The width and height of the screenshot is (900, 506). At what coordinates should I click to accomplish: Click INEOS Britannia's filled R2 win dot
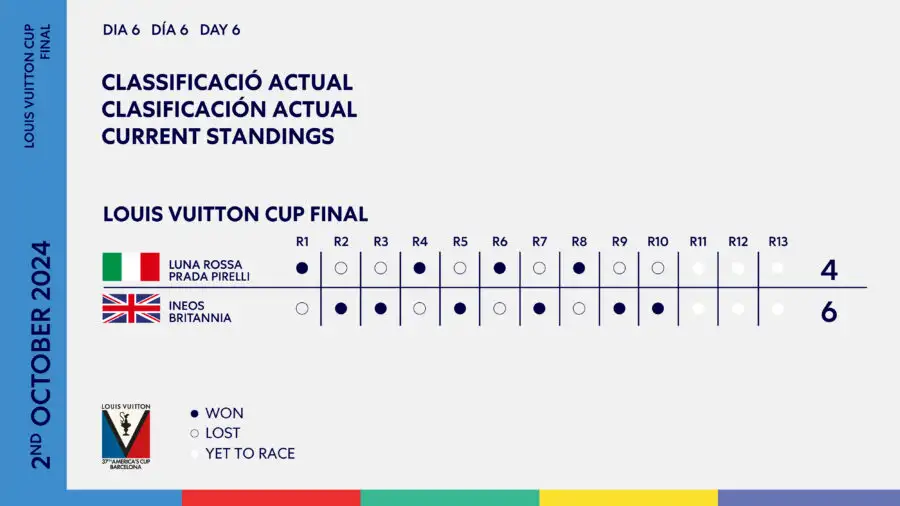coord(341,309)
